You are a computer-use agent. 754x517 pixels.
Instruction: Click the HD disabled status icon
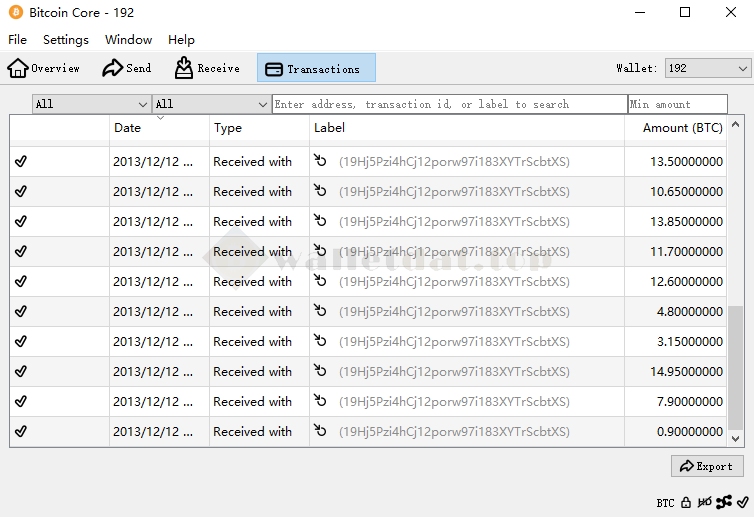coord(705,502)
